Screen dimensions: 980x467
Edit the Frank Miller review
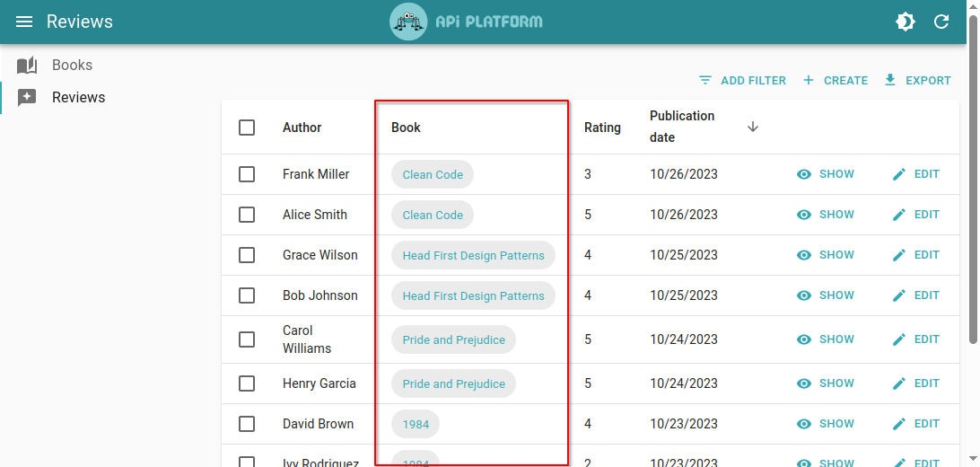coord(915,174)
